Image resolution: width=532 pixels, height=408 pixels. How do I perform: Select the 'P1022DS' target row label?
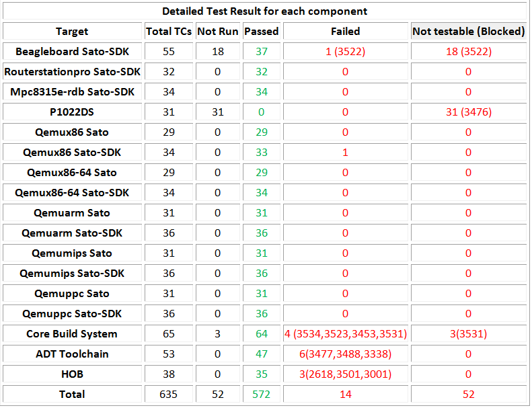(72, 112)
